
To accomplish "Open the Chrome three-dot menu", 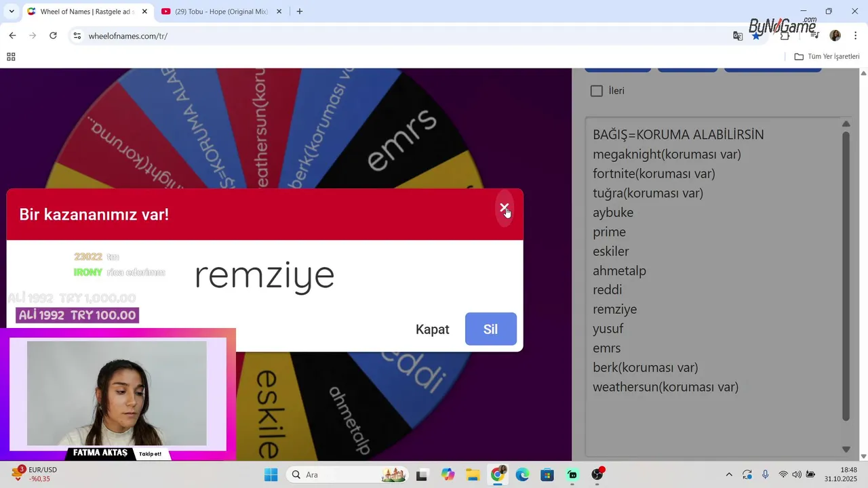I will click(856, 36).
